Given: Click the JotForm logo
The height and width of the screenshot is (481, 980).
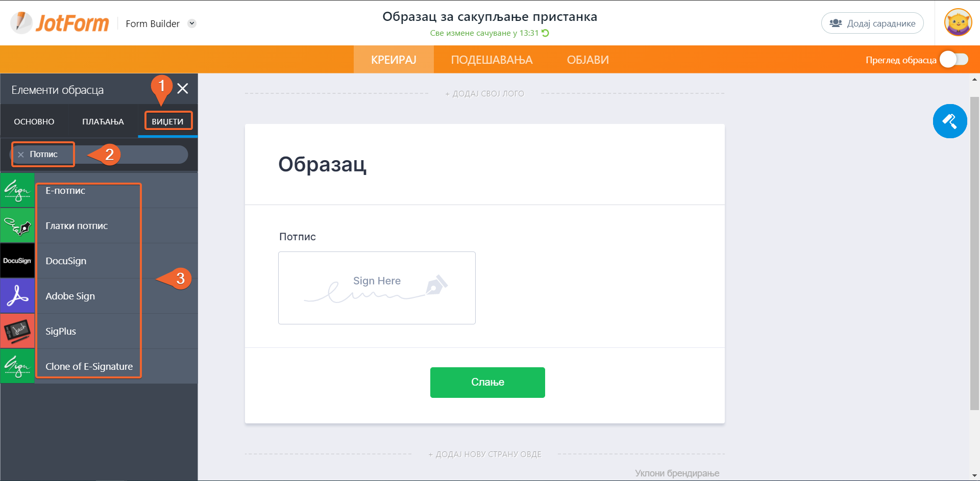Looking at the screenshot, I should (60, 23).
